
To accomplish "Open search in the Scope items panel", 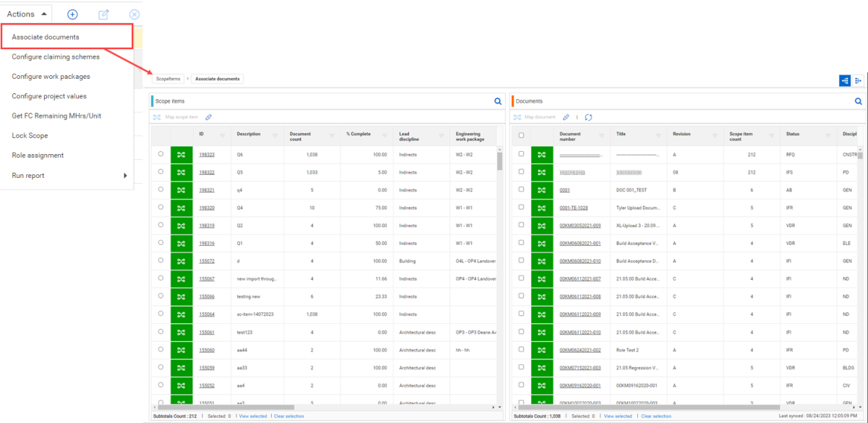I will point(498,101).
